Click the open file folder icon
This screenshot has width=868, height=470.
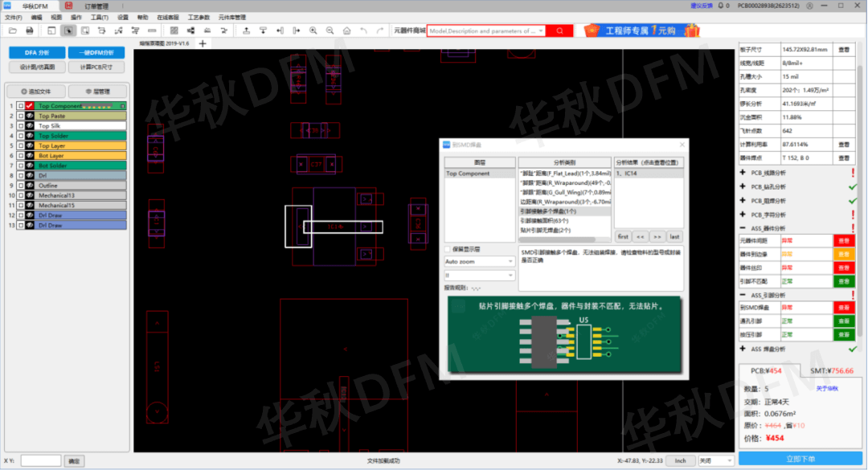click(13, 31)
